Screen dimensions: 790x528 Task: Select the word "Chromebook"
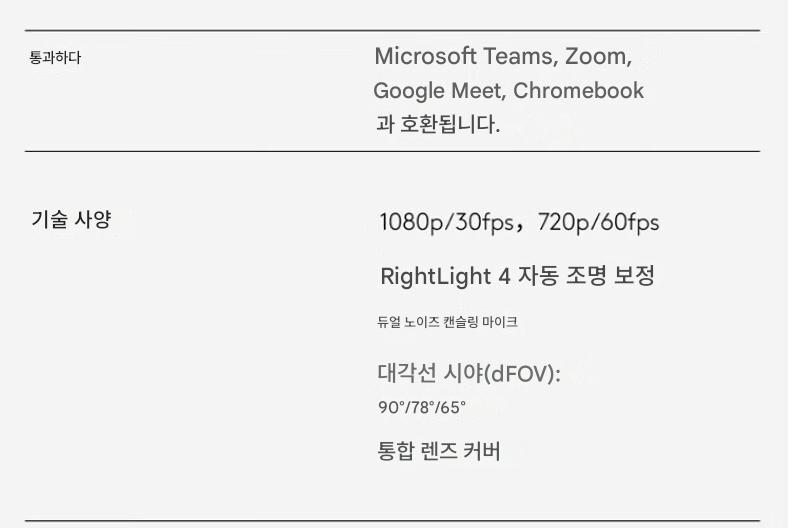coord(579,91)
